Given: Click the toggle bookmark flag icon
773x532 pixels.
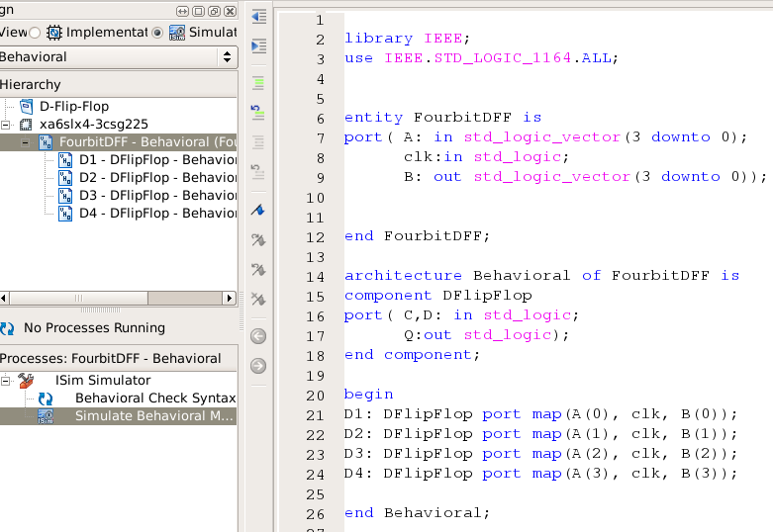Looking at the screenshot, I should point(257,211).
